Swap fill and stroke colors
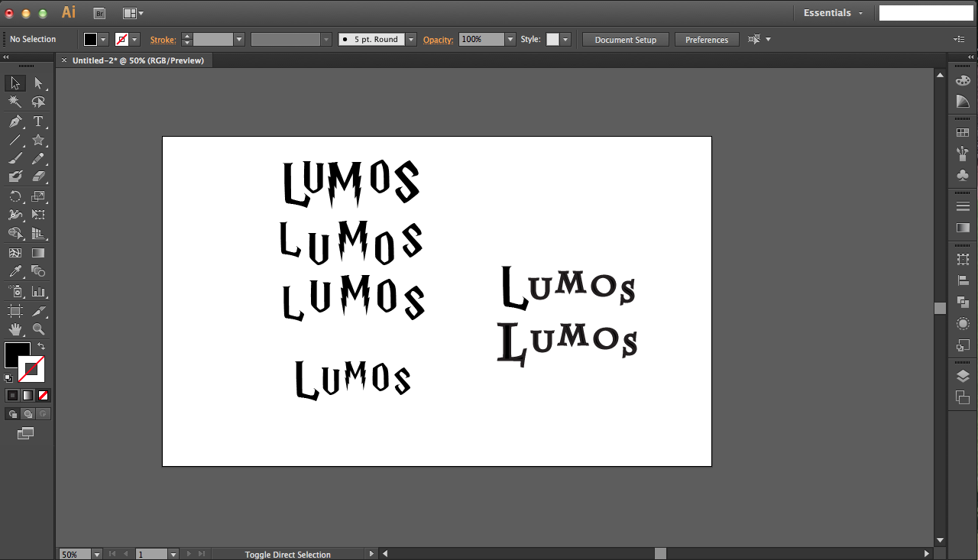The height and width of the screenshot is (560, 978). [x=41, y=347]
